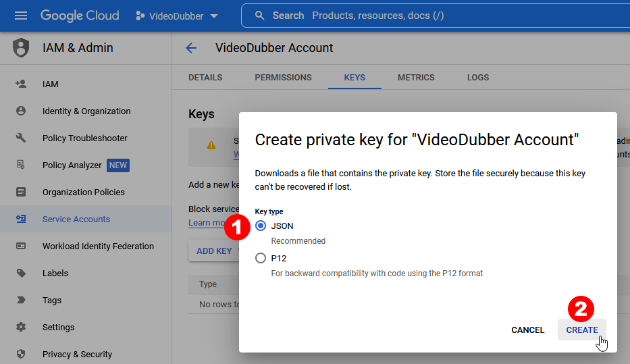Open Tags in the sidebar

(52, 301)
